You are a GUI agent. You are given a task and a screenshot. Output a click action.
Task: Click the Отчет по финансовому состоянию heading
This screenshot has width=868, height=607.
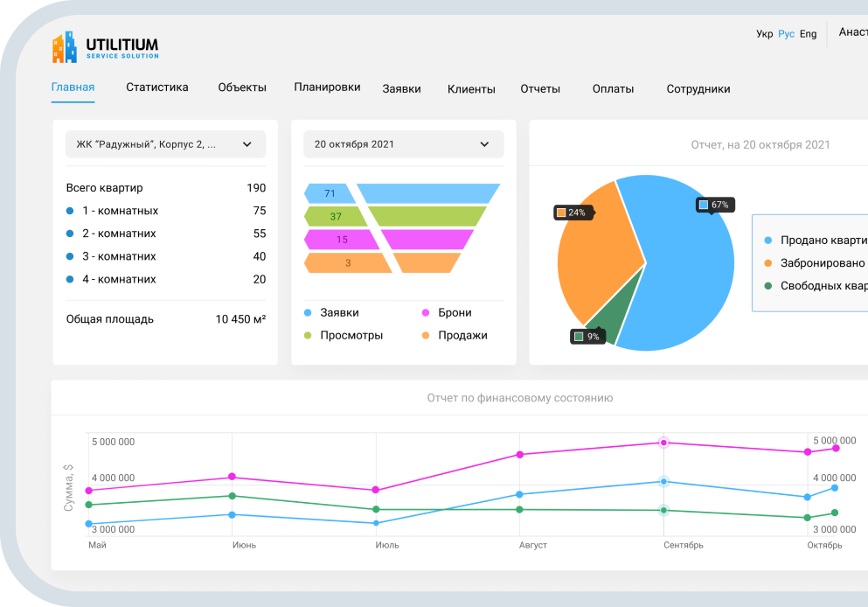click(520, 398)
